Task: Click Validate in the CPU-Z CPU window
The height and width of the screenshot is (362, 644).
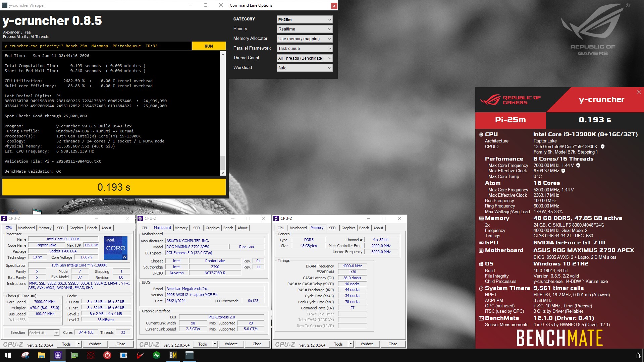Action: pos(95,344)
